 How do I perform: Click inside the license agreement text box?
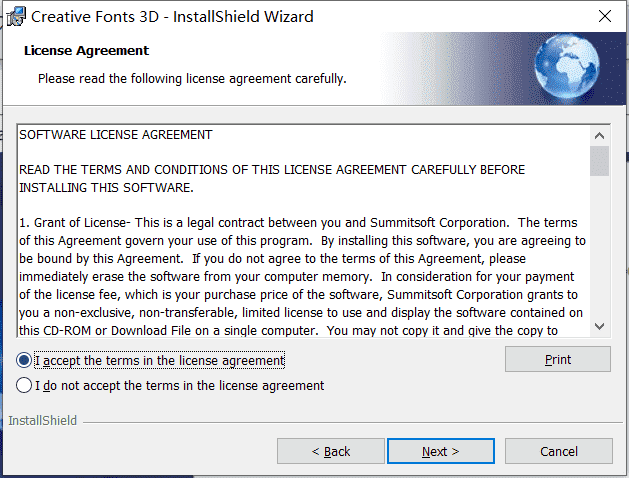[x=304, y=231]
